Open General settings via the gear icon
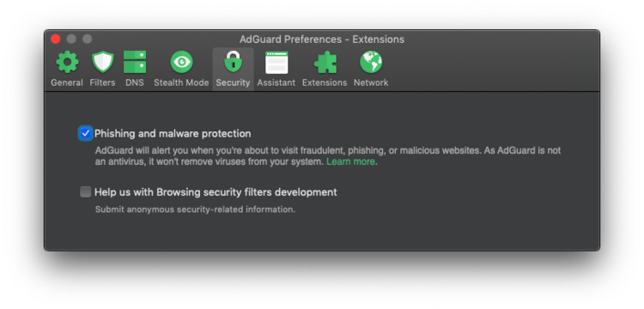Screen dimensions: 644x309 coord(67,62)
